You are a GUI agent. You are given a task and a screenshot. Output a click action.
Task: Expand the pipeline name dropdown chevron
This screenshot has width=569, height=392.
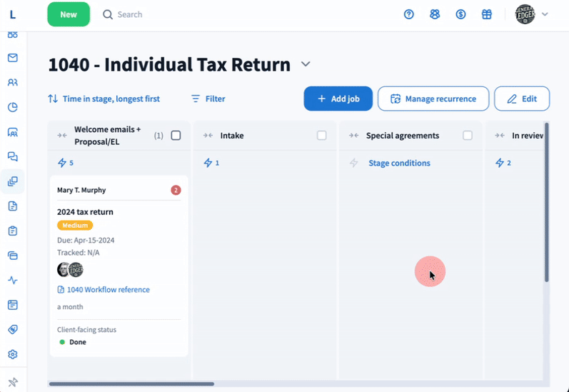306,64
